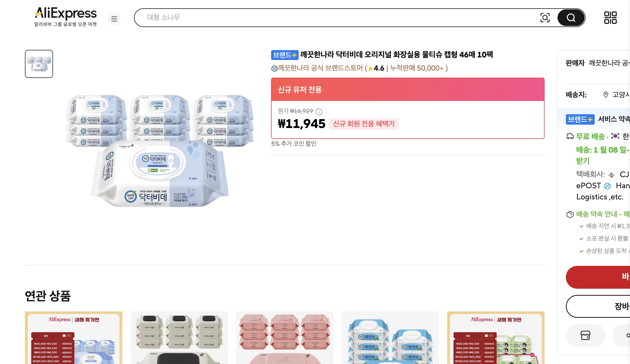
Task: Visit the 깨끗한나라 공식 브랜드스토어 seller link
Action: pyautogui.click(x=317, y=68)
